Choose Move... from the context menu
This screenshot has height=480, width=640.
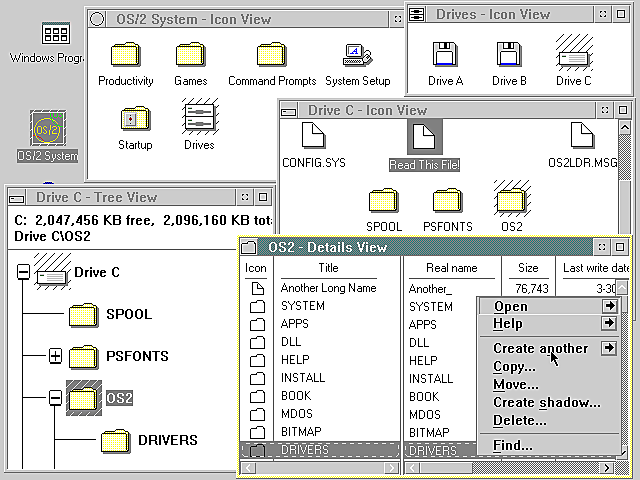click(x=516, y=384)
